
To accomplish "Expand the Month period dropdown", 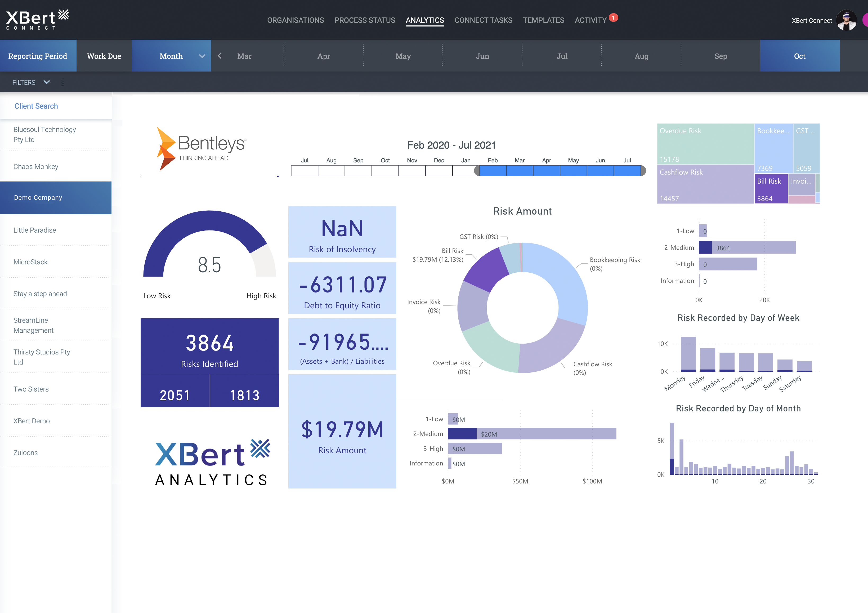I will tap(202, 56).
